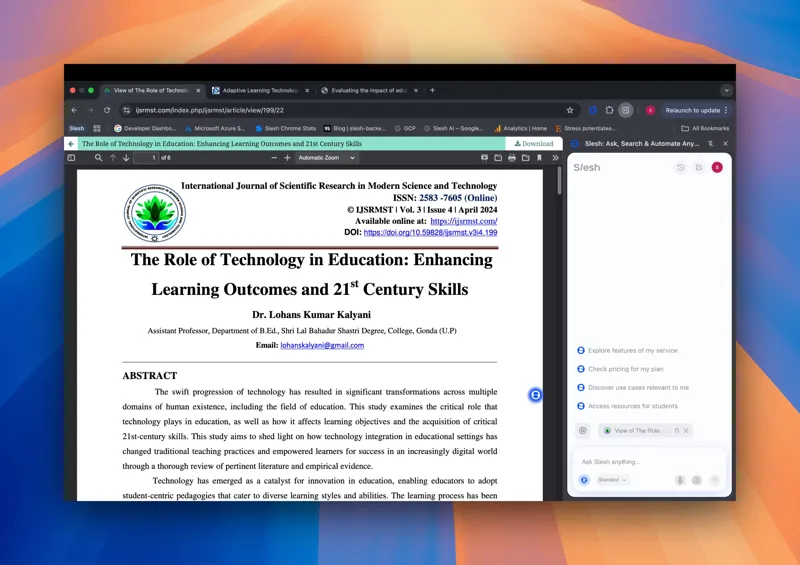Image resolution: width=800 pixels, height=565 pixels.
Task: Open the Chrome profile avatar
Action: pos(650,110)
